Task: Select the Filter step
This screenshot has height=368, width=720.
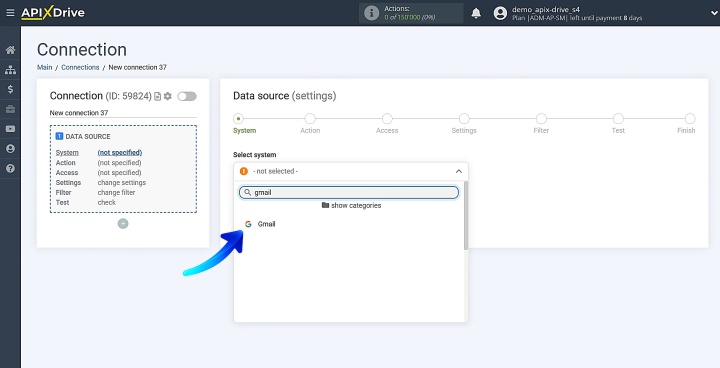Action: click(541, 119)
